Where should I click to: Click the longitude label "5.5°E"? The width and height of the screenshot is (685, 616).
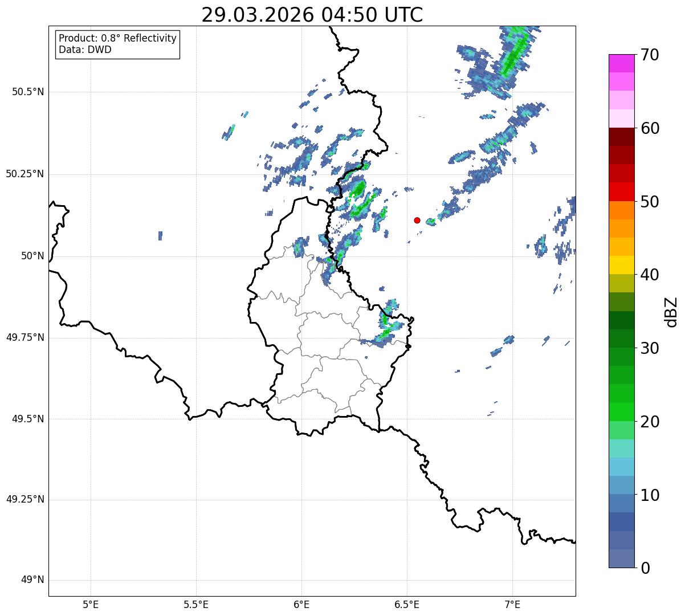point(196,605)
